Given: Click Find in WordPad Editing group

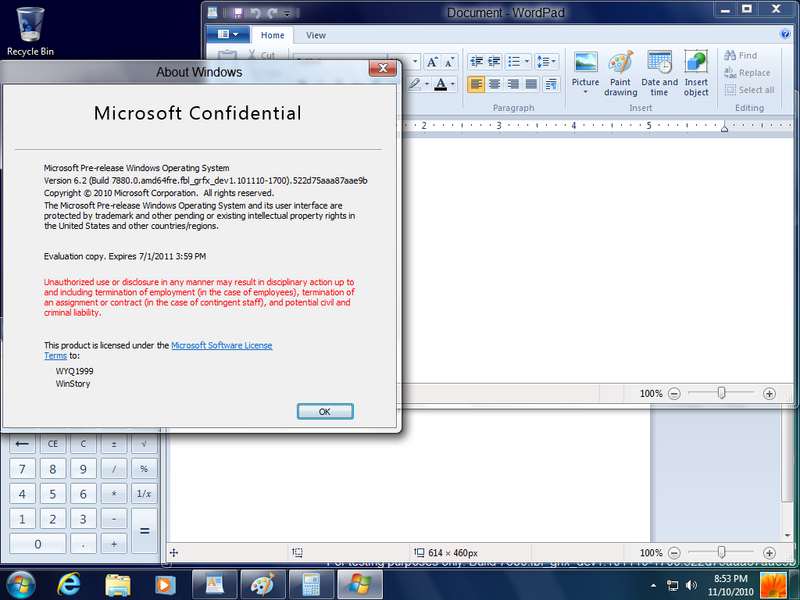Looking at the screenshot, I should [x=741, y=55].
